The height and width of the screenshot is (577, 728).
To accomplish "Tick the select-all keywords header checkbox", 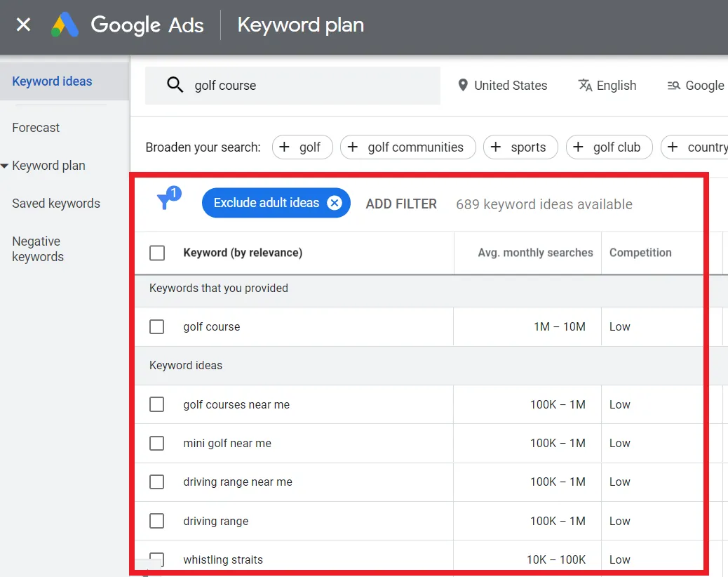I will click(x=157, y=253).
